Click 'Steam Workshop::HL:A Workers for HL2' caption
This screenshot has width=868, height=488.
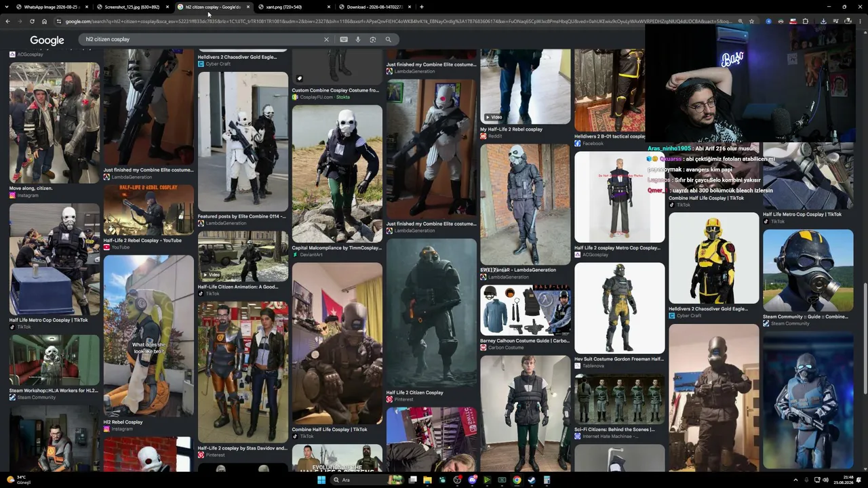tap(54, 391)
